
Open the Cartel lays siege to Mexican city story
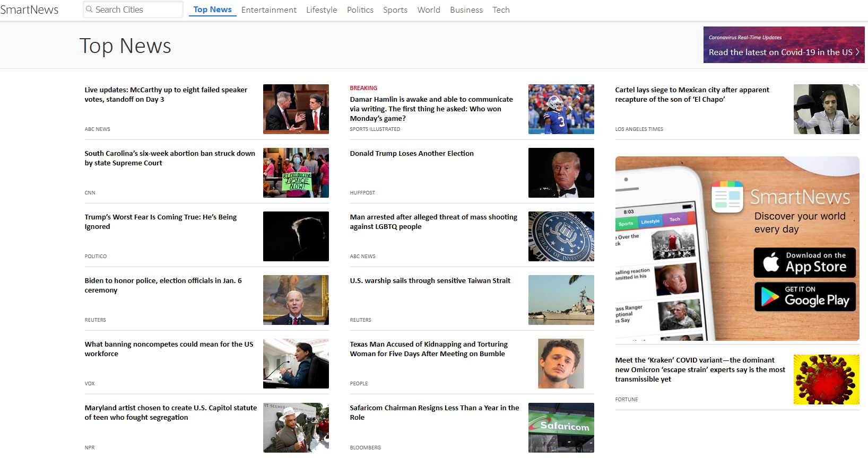click(x=691, y=94)
